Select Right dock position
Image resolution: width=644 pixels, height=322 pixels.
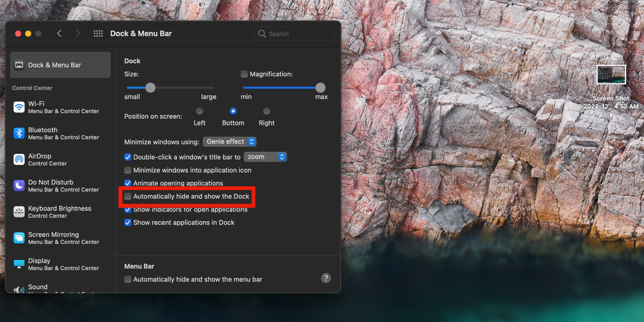(267, 111)
